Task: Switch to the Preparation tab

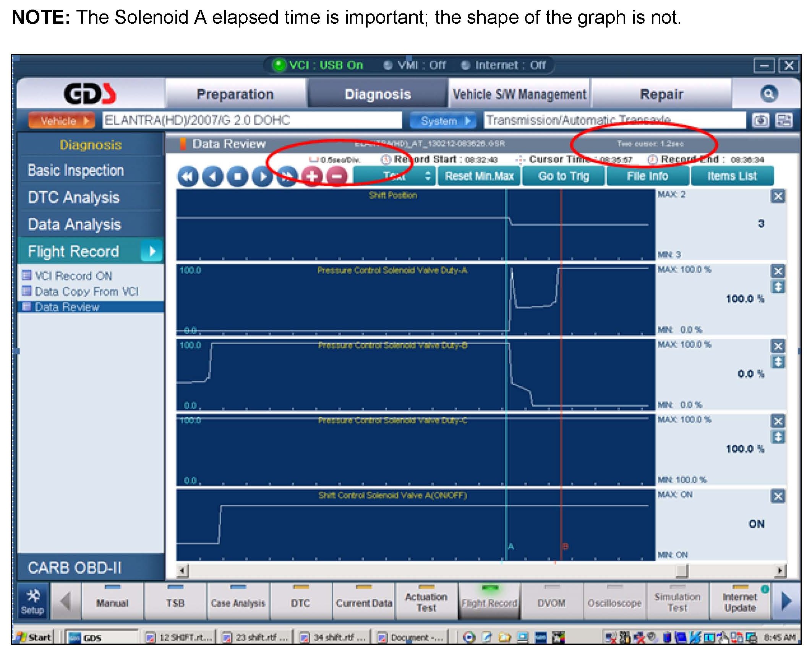Action: [x=235, y=94]
